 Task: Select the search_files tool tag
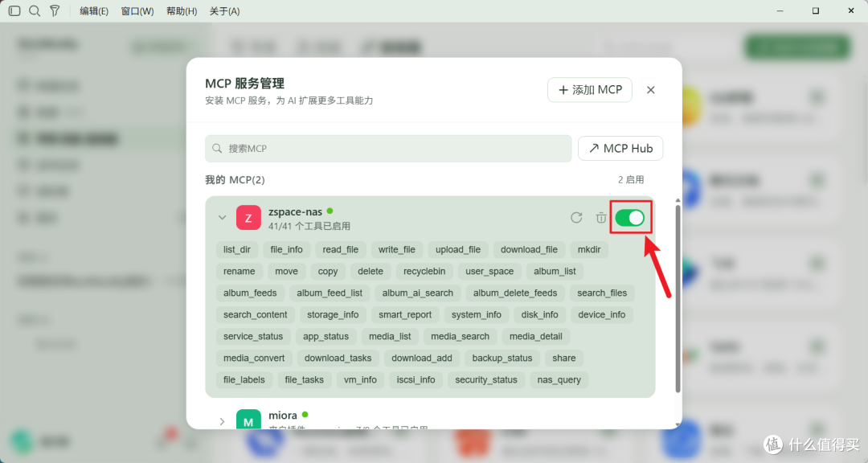(x=602, y=293)
